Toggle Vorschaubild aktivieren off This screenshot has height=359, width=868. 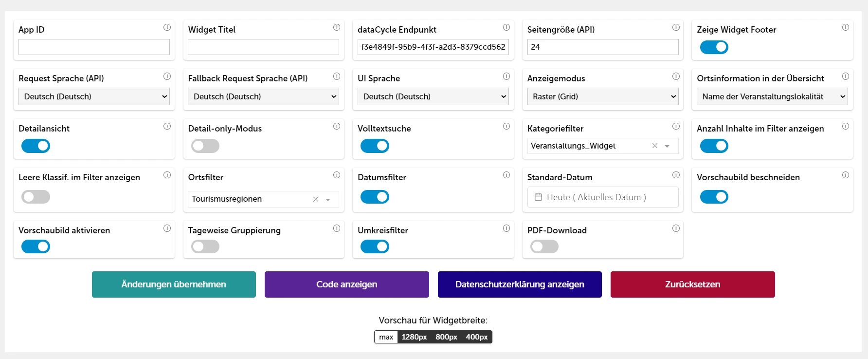tap(36, 246)
